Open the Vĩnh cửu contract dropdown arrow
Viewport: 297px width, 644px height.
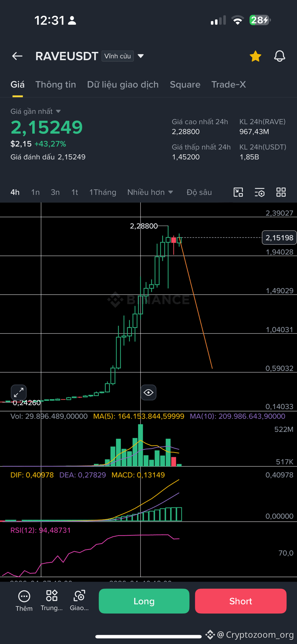point(141,56)
